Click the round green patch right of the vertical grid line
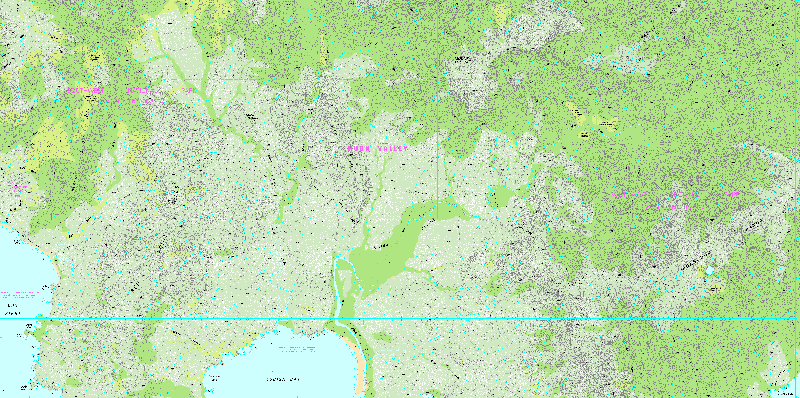This screenshot has height=398, width=800. click(503, 196)
